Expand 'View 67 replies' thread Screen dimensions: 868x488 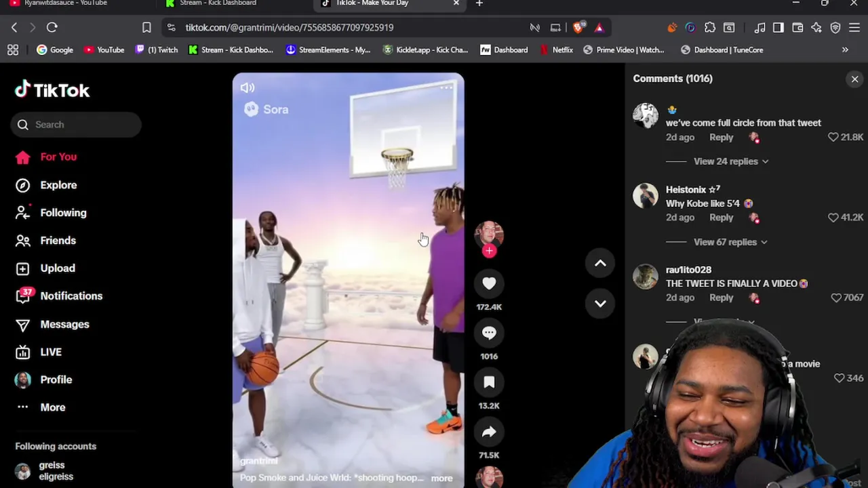tap(730, 242)
